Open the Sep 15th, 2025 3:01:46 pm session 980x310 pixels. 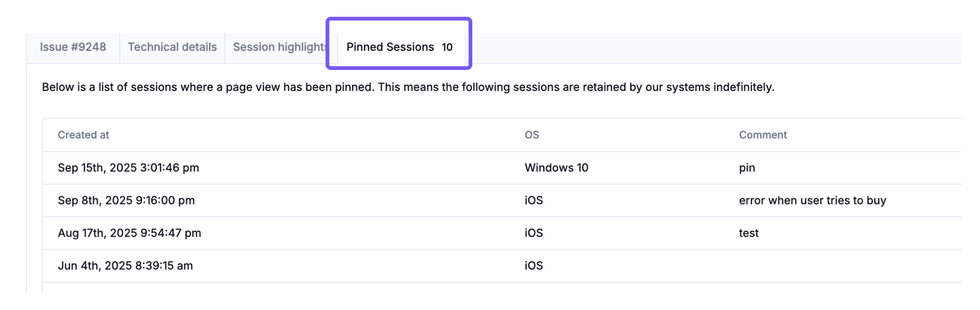pyautogui.click(x=128, y=168)
